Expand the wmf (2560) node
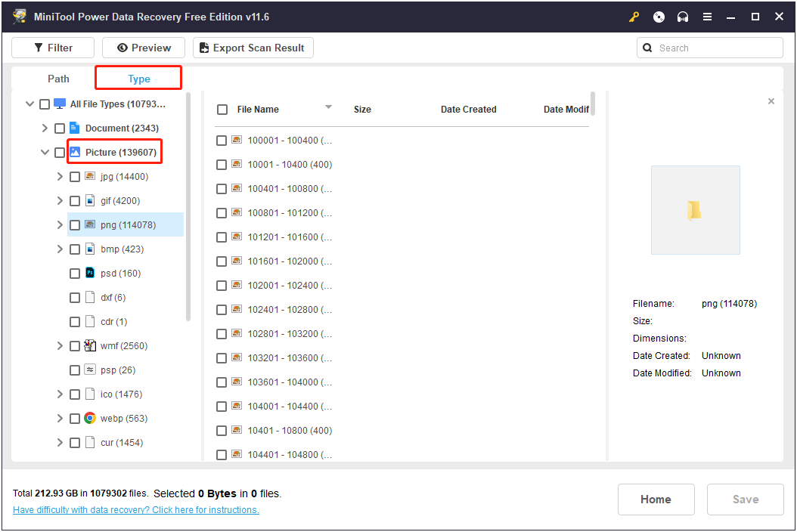797x532 pixels. [60, 345]
